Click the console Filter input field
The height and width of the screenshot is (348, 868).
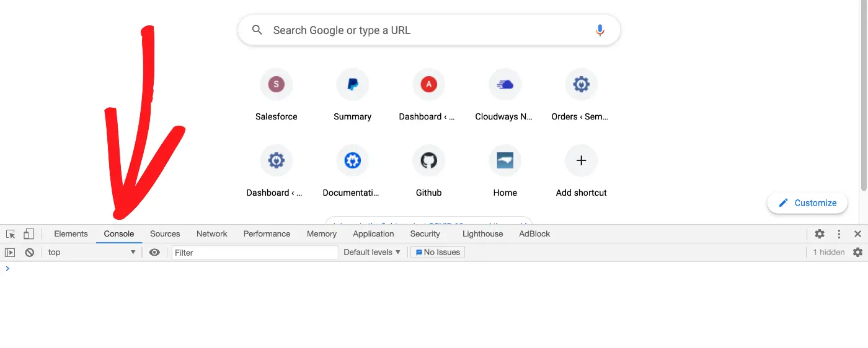pos(255,252)
